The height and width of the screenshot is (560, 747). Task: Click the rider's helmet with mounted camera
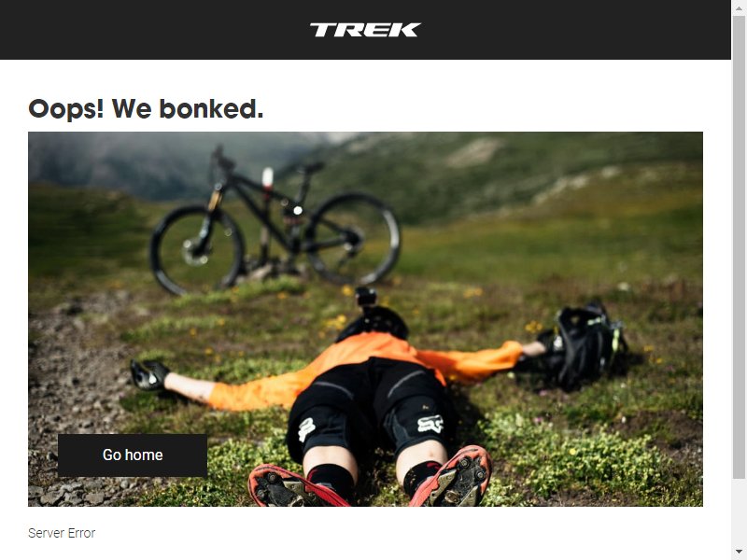click(x=373, y=316)
